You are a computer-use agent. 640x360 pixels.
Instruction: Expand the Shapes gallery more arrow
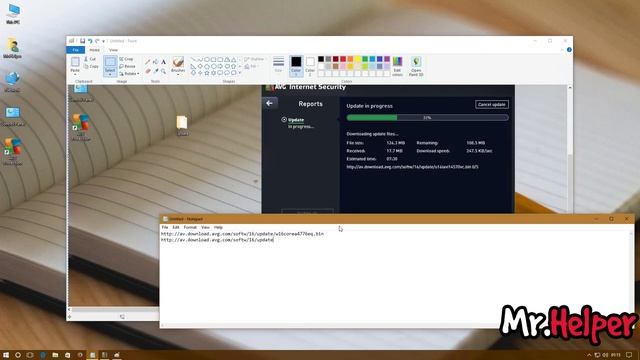(x=240, y=73)
